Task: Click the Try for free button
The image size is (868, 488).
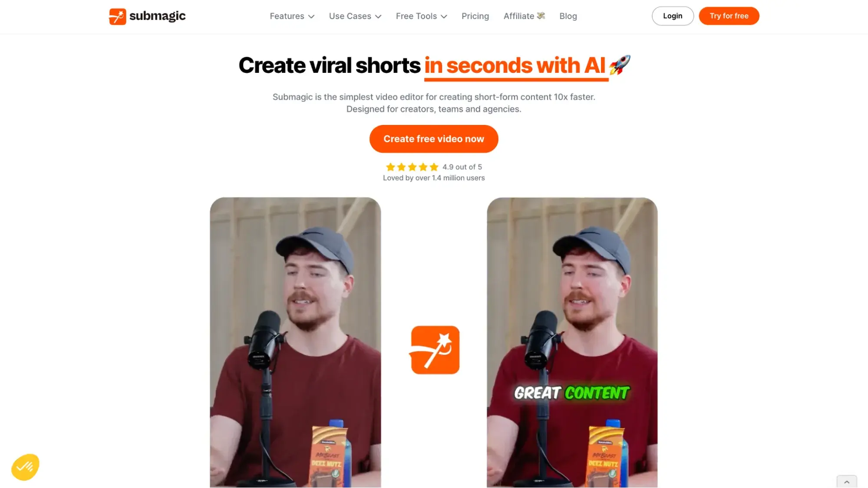Action: 729,16
